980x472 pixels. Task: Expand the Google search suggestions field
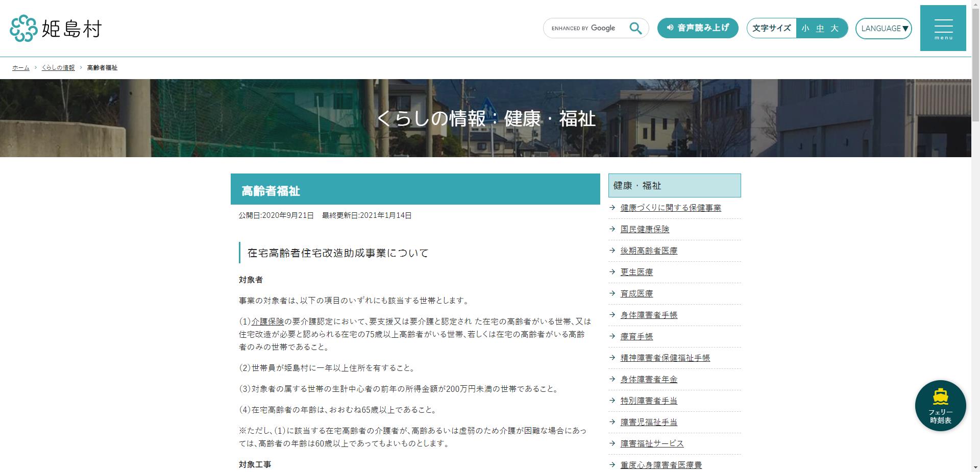(584, 28)
